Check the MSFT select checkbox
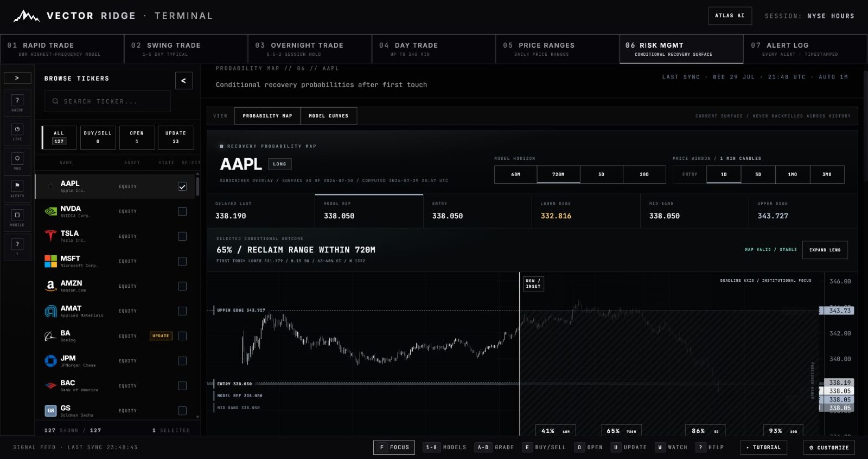This screenshot has width=868, height=459. click(x=182, y=261)
